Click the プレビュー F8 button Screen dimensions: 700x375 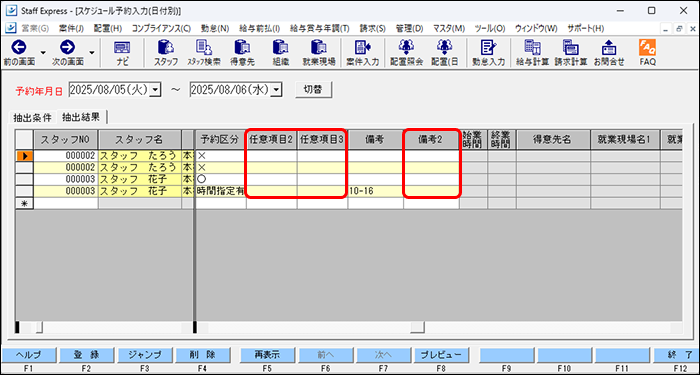click(x=442, y=355)
